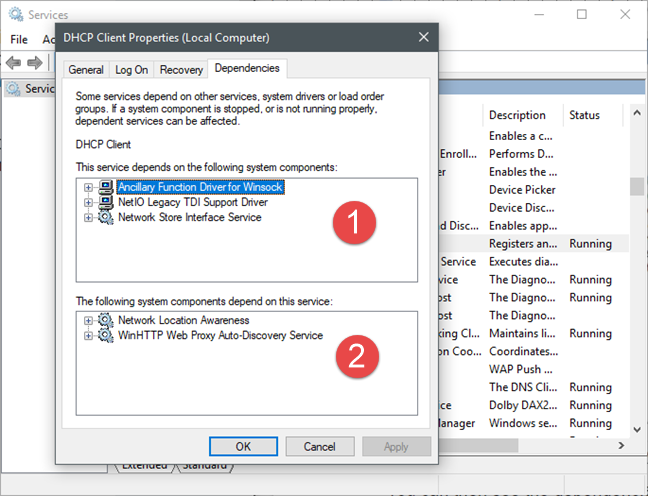Expand Network Store Interface Service node
This screenshot has height=496, width=648.
[88, 217]
